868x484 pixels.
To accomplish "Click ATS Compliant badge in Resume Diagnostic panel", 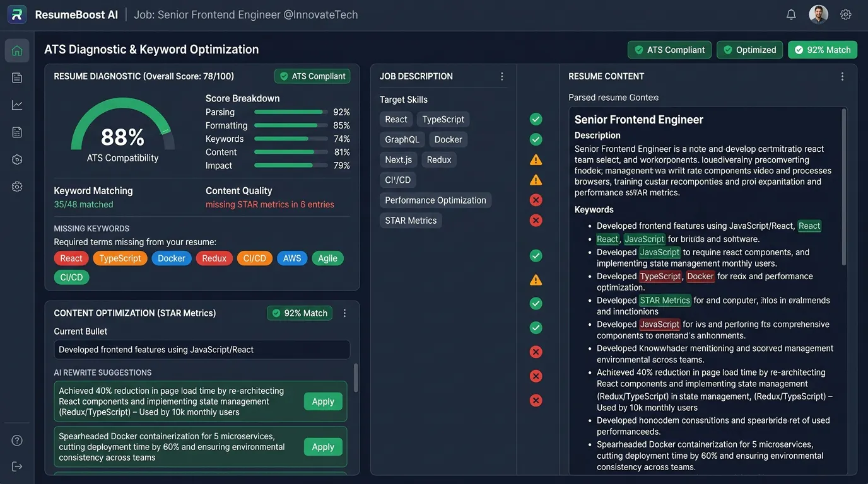I will coord(312,76).
